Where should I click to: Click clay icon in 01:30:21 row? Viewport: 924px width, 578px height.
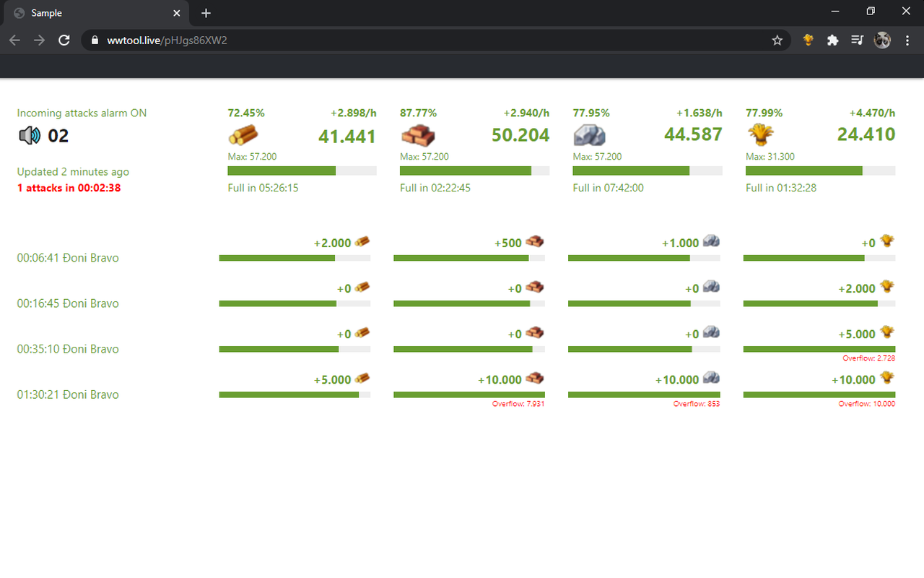tap(535, 379)
